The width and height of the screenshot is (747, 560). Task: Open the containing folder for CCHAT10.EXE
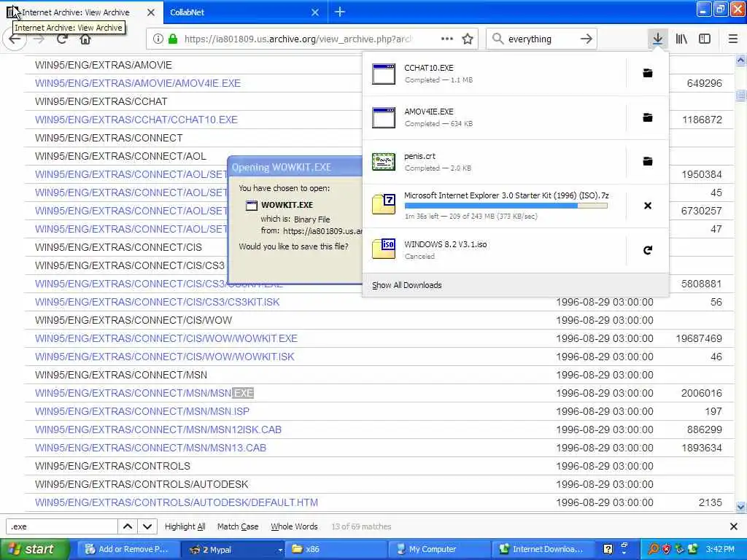click(x=648, y=74)
